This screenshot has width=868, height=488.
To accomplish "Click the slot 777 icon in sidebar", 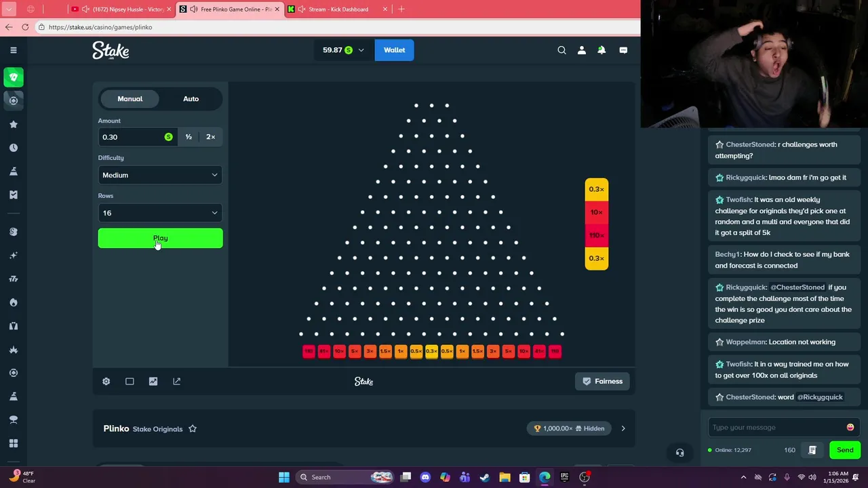I will (14, 279).
